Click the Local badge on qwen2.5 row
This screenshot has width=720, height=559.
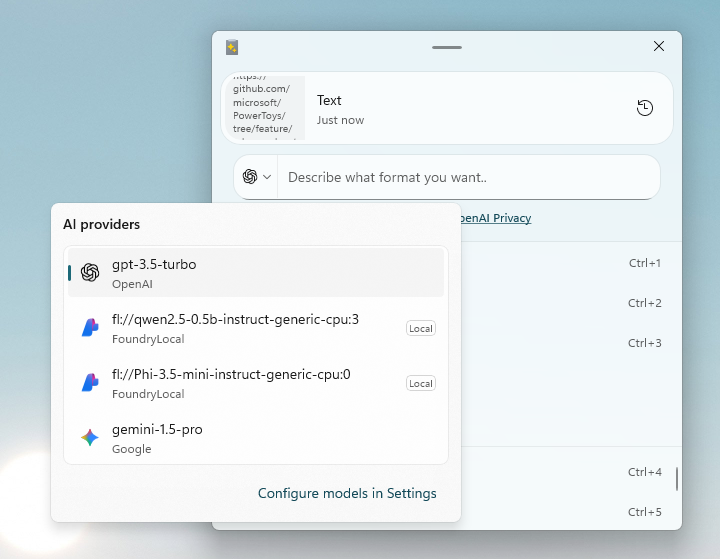coord(421,328)
